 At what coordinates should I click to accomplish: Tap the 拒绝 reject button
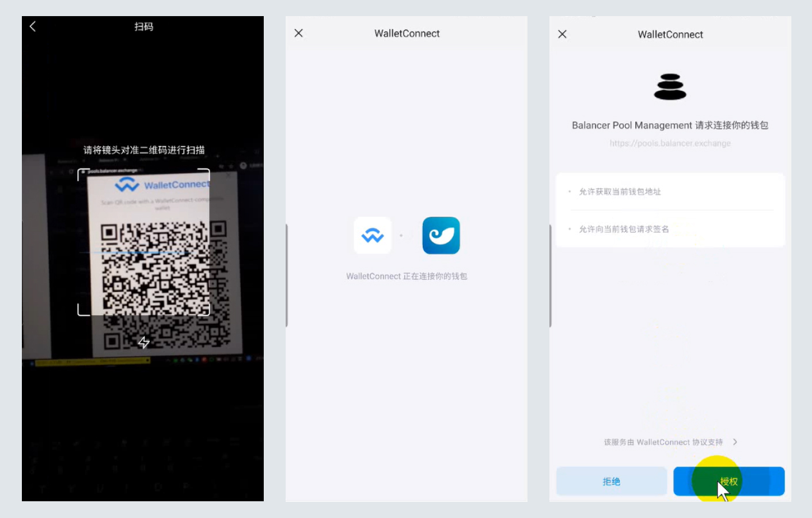point(612,481)
